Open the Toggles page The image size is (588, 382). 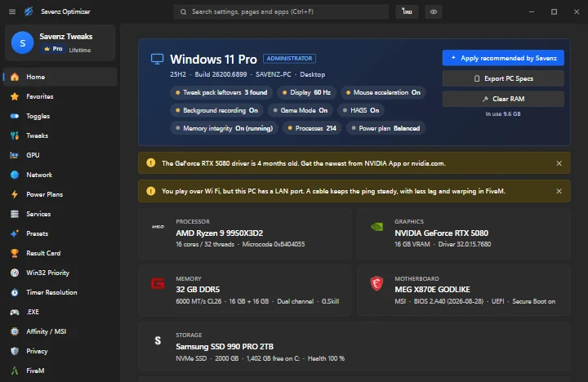(60, 116)
